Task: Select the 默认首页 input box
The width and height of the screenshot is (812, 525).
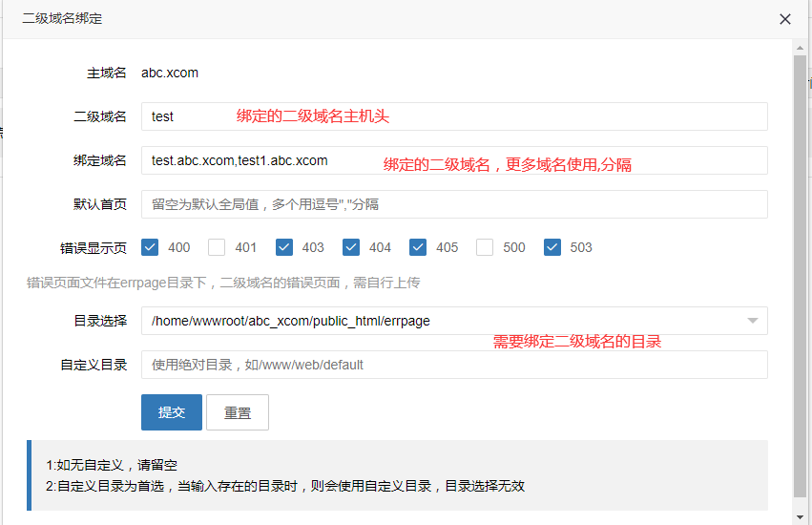Action: [x=454, y=204]
